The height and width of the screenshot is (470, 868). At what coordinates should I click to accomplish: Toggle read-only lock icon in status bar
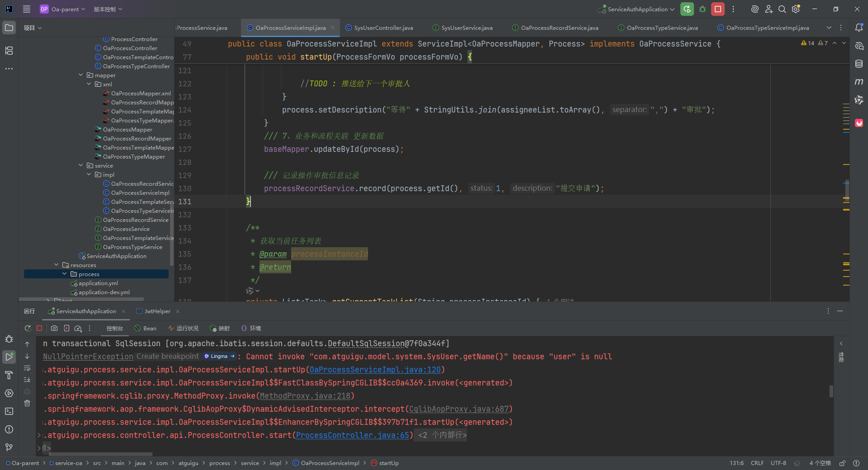pos(842,463)
